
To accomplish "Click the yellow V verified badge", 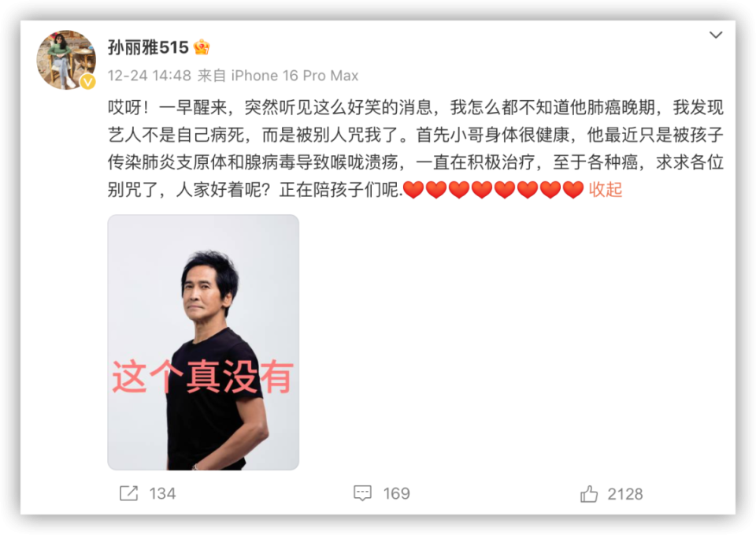I will 87,82.
